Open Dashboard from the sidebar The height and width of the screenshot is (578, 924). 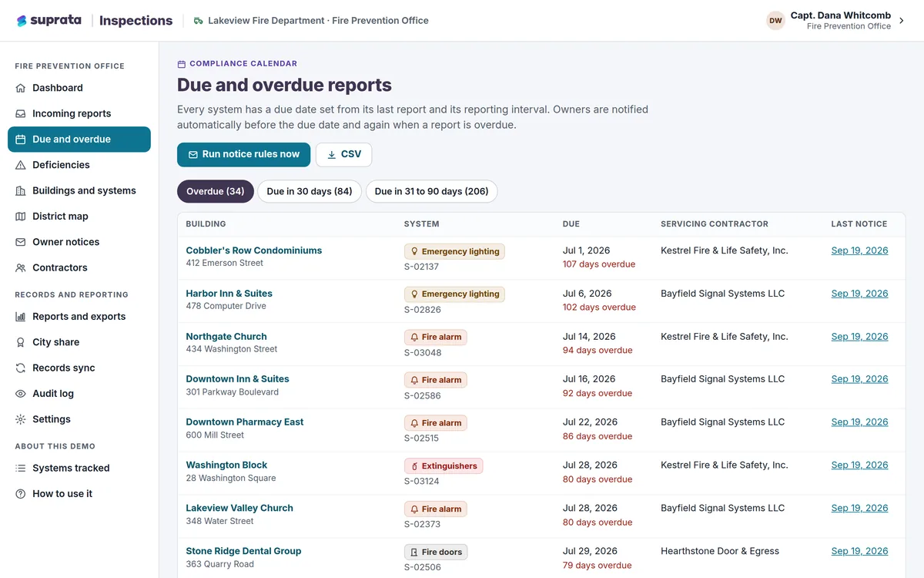pos(79,88)
